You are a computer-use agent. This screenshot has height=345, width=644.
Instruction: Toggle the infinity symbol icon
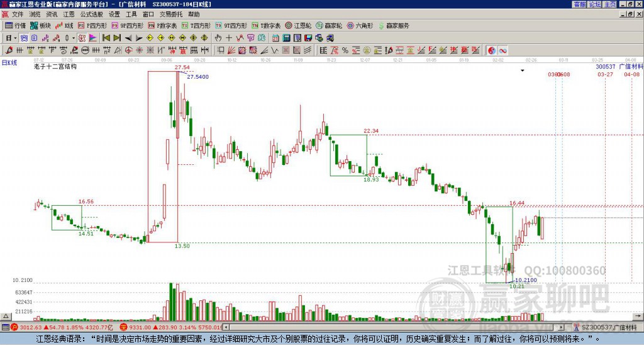502,50
